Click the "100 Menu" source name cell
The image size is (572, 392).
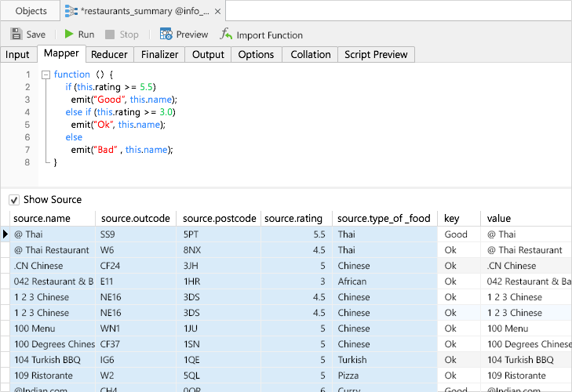click(53, 328)
